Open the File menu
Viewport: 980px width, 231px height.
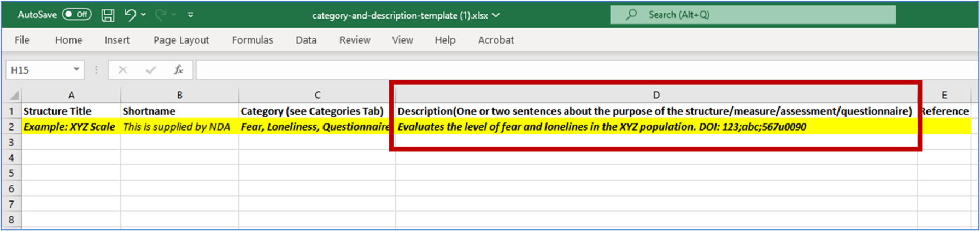[x=22, y=40]
